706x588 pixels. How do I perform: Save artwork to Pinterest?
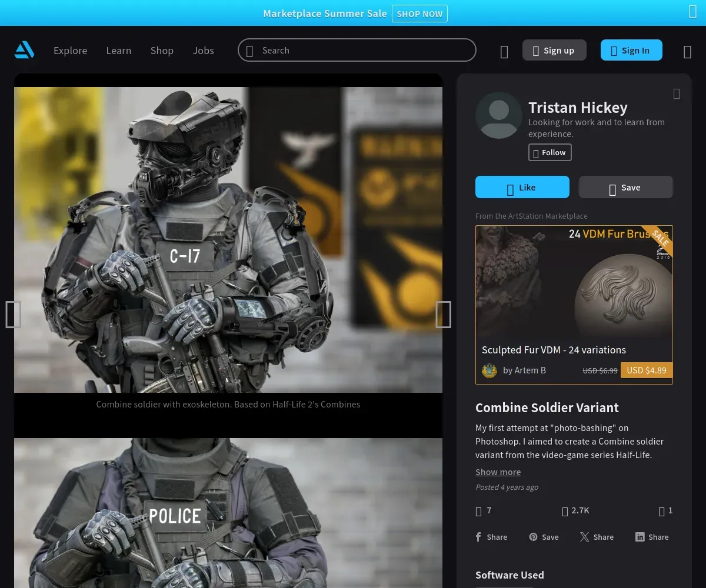544,537
